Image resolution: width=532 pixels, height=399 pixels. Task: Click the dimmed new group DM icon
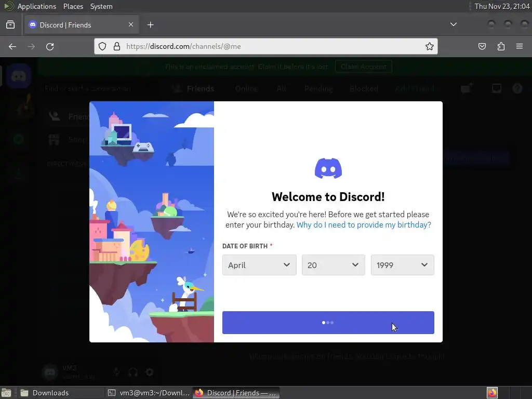coord(467,88)
